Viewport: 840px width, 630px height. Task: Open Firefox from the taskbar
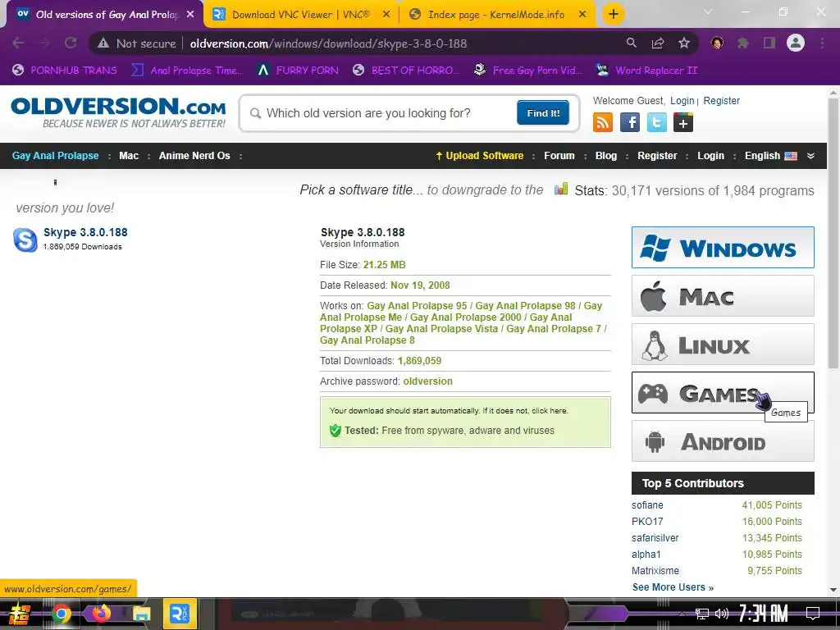click(101, 613)
